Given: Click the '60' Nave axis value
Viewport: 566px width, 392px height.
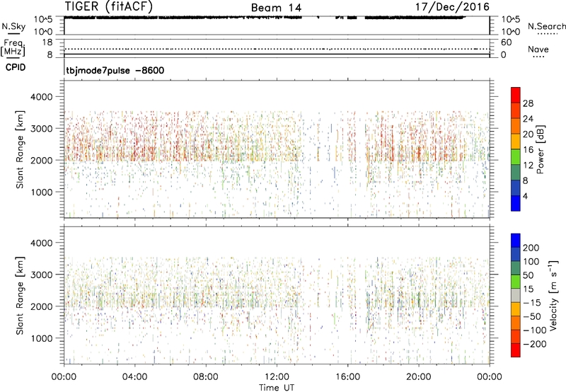Looking at the screenshot, I should coord(506,42).
